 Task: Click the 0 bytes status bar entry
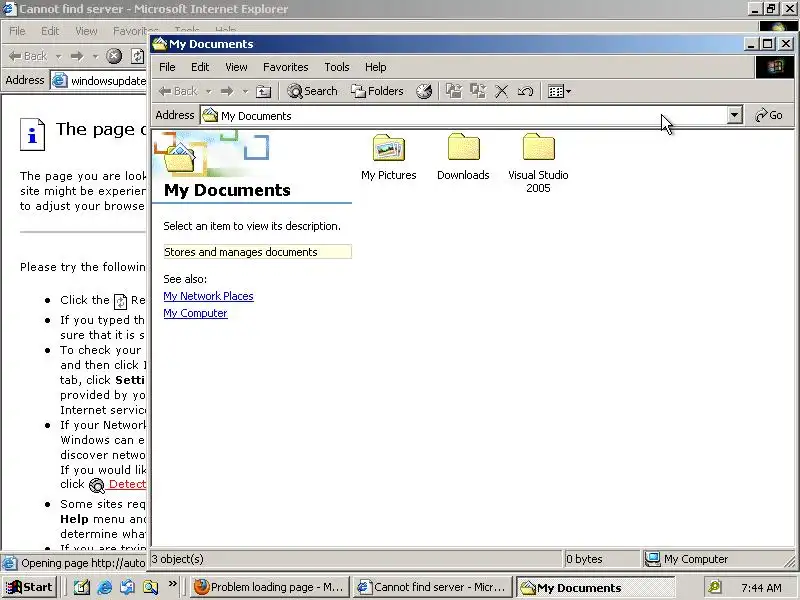[584, 559]
